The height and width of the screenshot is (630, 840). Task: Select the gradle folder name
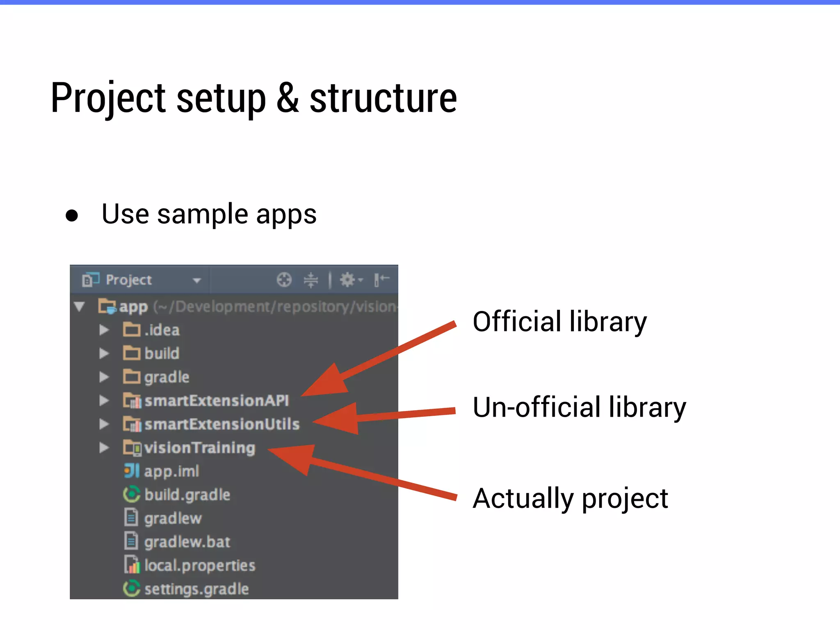point(167,378)
